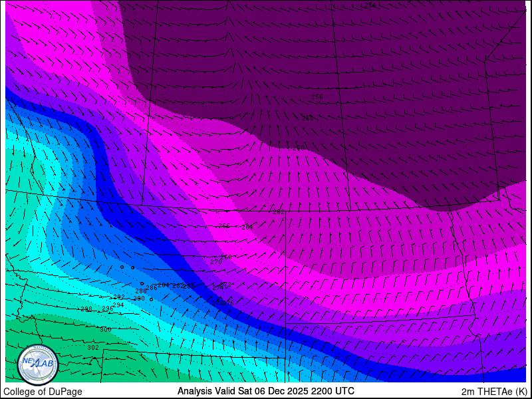Click the 274 contour label

coord(218,288)
